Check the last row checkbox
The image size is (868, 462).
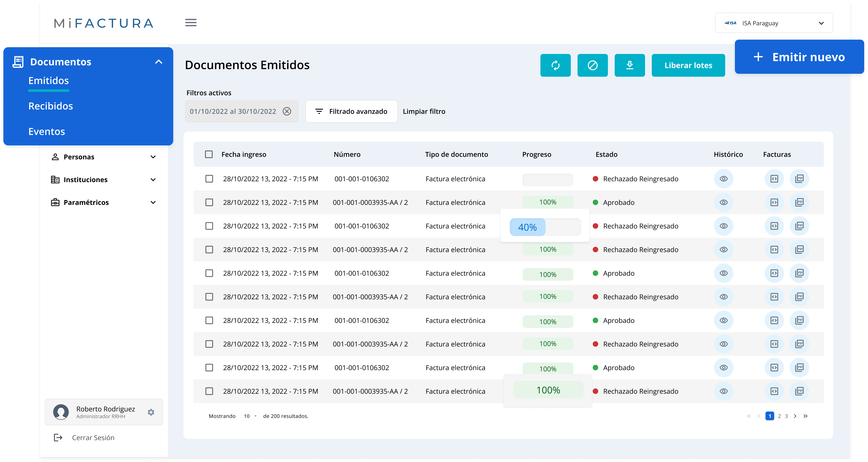(x=209, y=391)
